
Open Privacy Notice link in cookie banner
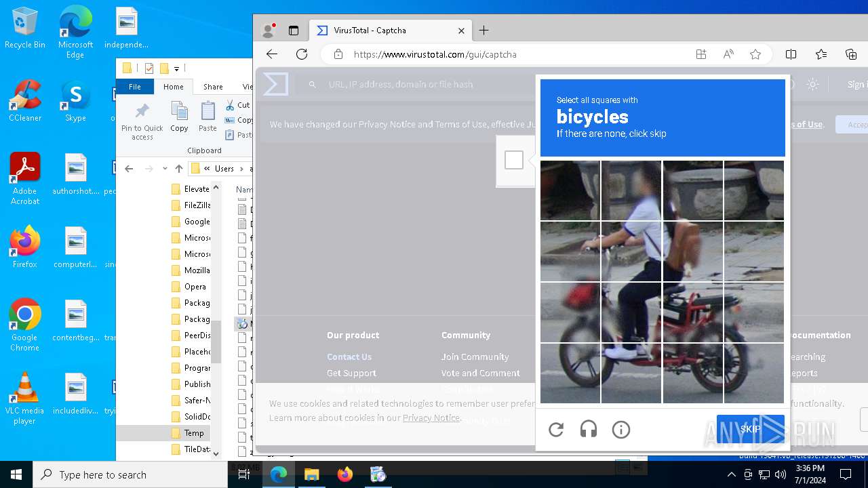coord(431,418)
